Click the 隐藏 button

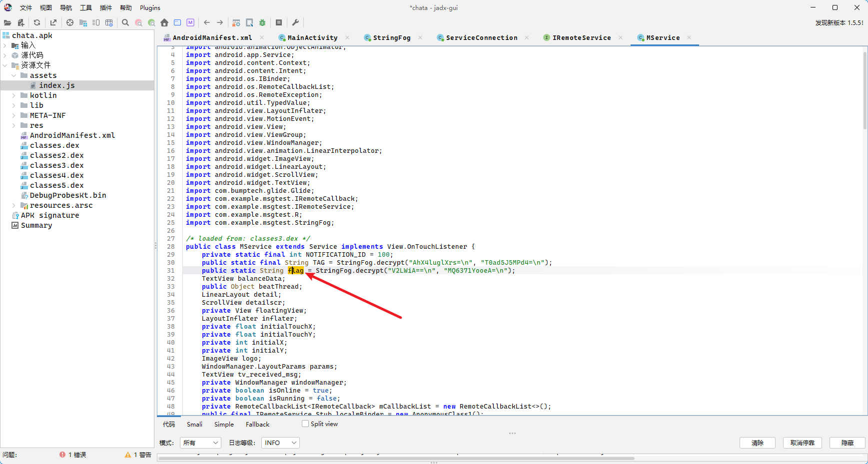pyautogui.click(x=847, y=443)
